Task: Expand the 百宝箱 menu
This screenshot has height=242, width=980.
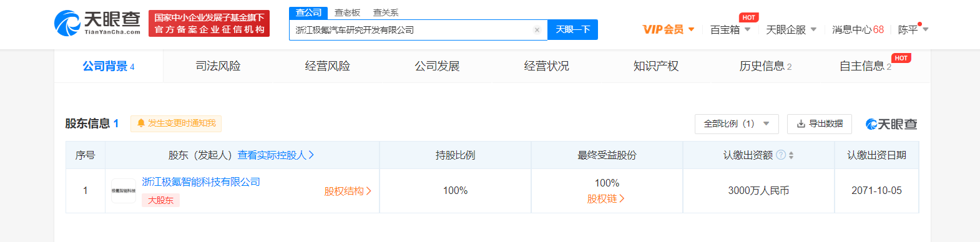Action: coord(730,29)
